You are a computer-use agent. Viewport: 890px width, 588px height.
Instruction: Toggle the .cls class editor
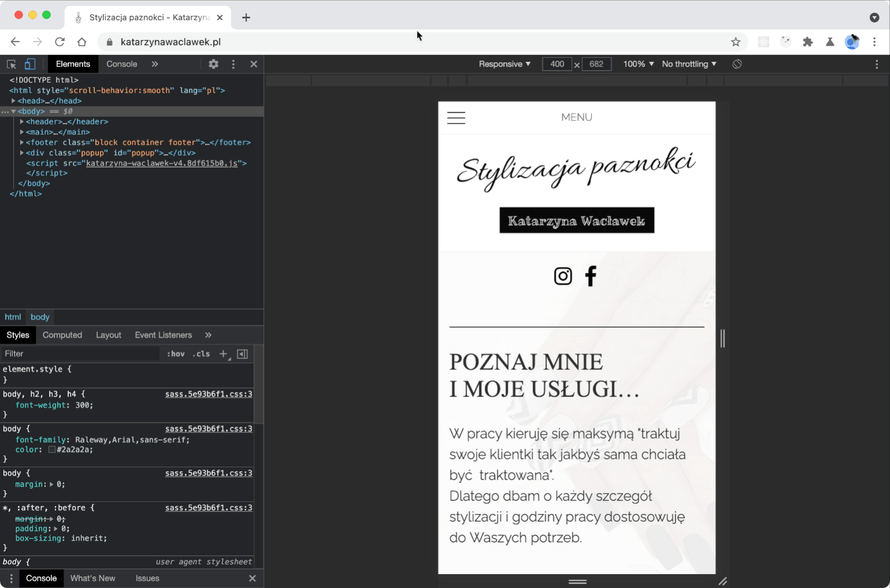click(201, 353)
